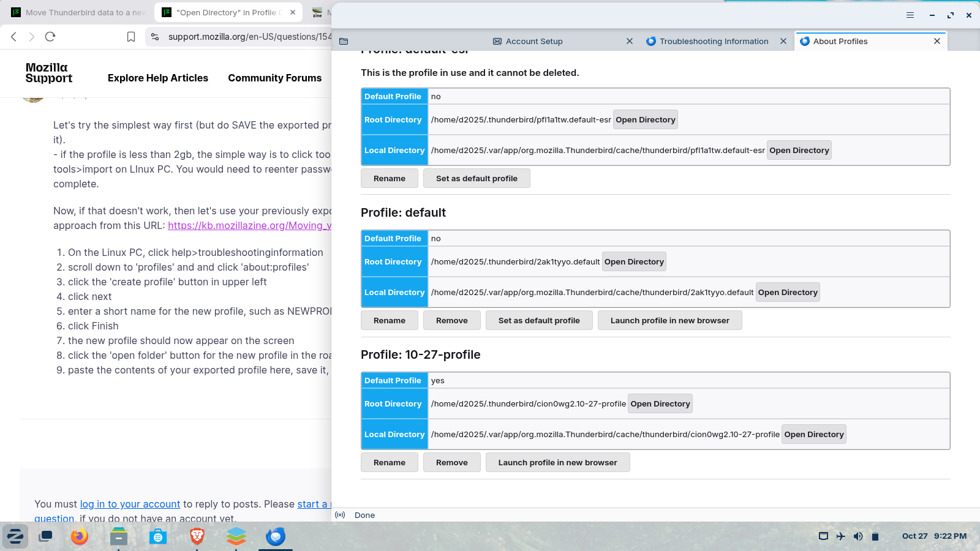Screen dimensions: 980x551
Task: Open the site information icon in address bar
Action: 155,37
